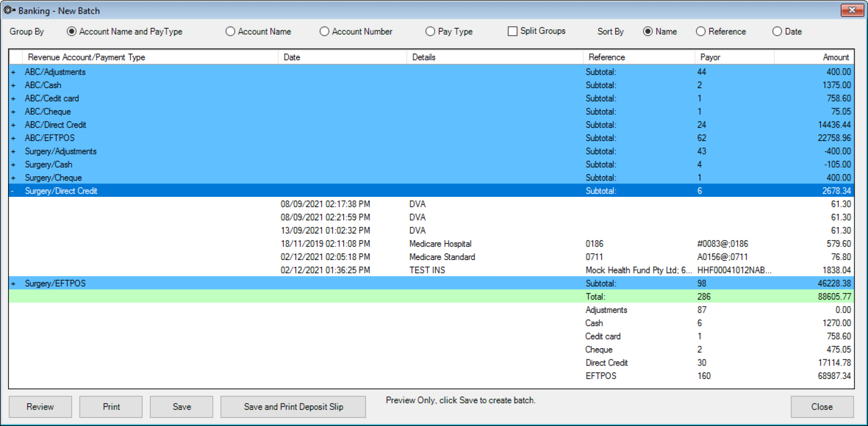
Task: Close the dialog using the Close button
Action: tap(822, 407)
